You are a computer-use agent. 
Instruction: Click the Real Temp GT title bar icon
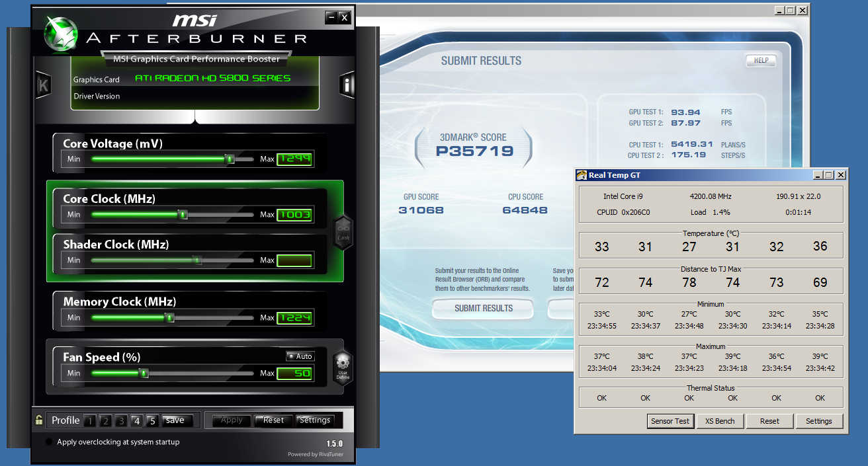[582, 175]
